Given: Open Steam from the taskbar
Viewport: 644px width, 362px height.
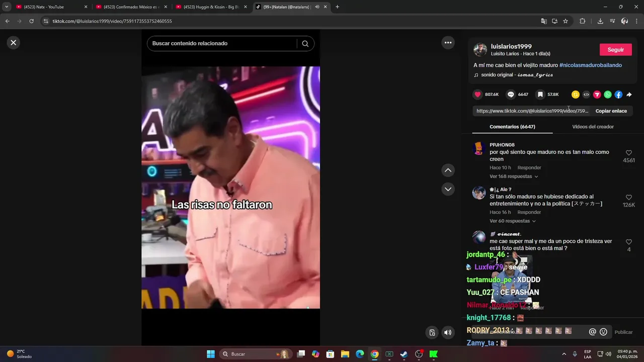Looking at the screenshot, I should [x=404, y=354].
